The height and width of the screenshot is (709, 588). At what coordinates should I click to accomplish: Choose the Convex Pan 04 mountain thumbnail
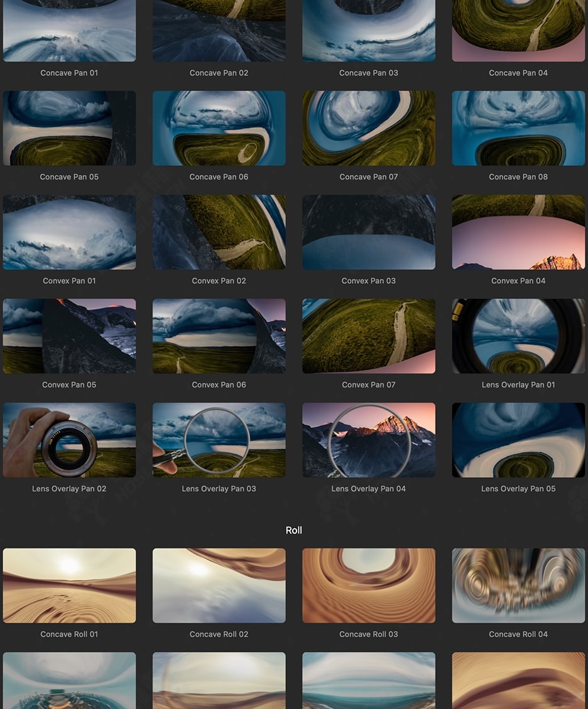pos(518,232)
